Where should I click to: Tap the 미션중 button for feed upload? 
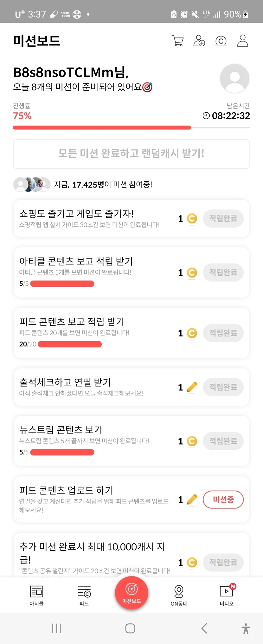coord(223,500)
